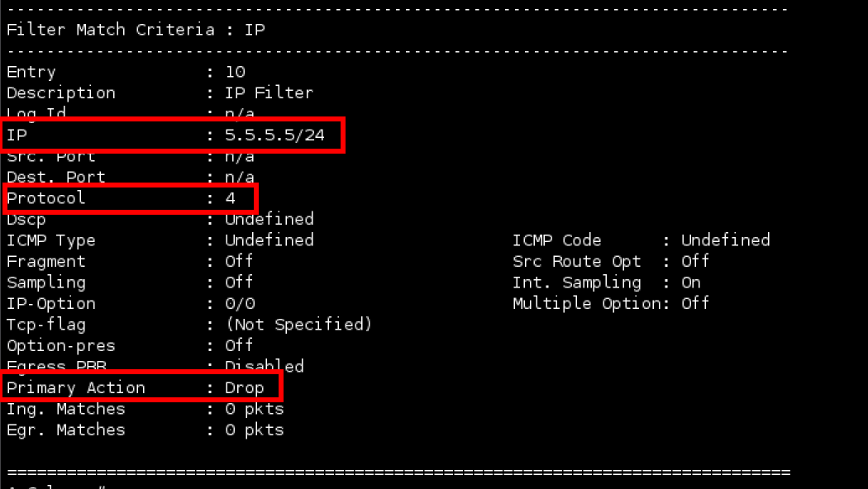Click the ICMP Code Undefined value
This screenshot has width=868, height=489.
pyautogui.click(x=725, y=240)
